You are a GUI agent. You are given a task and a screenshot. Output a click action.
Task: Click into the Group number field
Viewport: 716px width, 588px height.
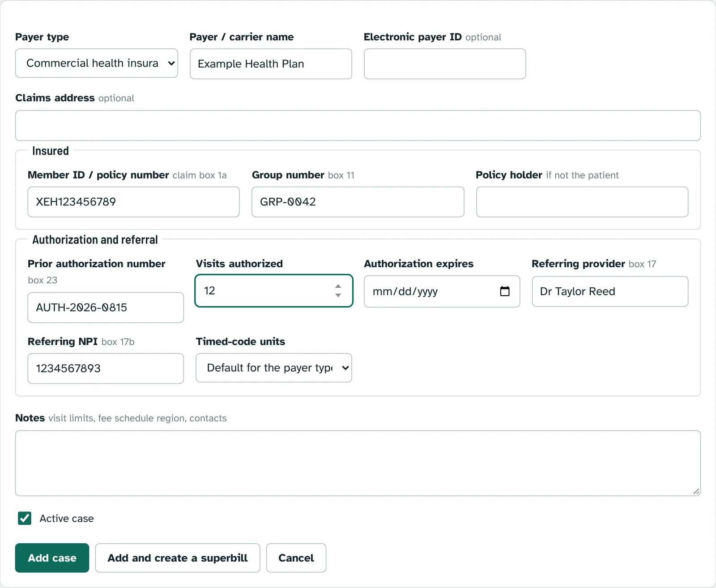point(358,202)
